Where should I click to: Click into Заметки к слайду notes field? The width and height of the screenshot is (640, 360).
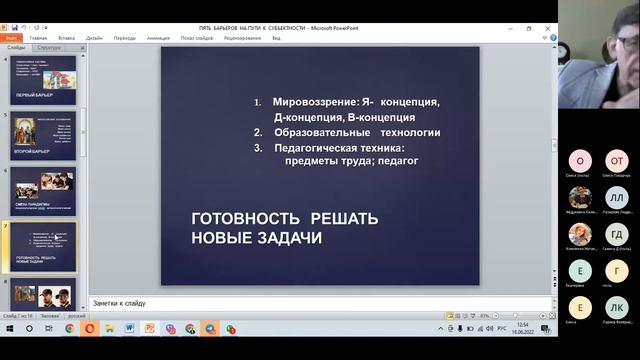(x=320, y=303)
